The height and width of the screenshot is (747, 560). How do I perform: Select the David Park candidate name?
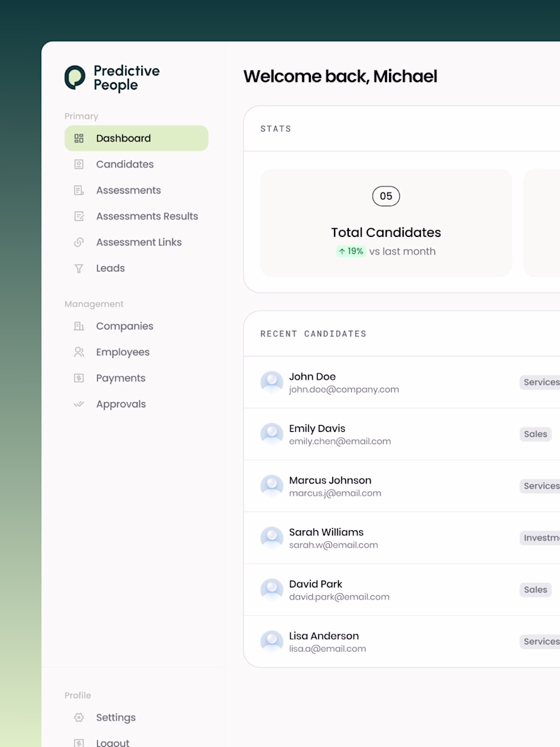tap(316, 584)
